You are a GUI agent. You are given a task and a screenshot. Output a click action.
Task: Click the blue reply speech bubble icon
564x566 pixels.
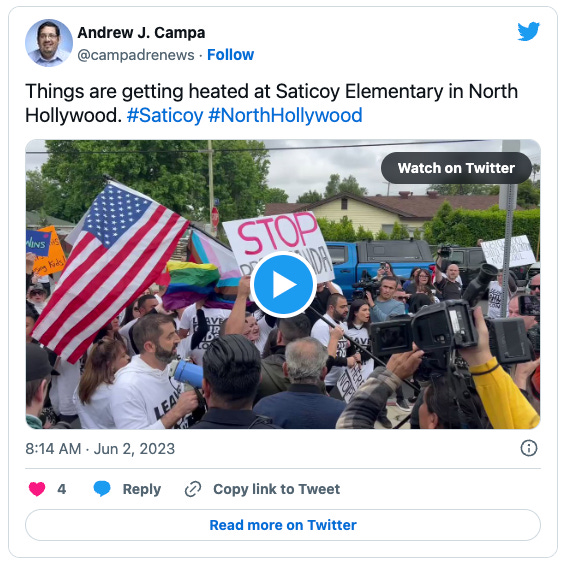point(102,489)
